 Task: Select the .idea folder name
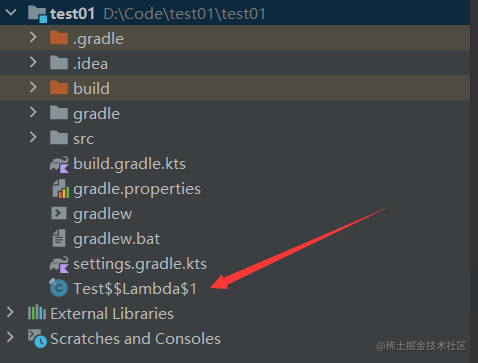[90, 64]
